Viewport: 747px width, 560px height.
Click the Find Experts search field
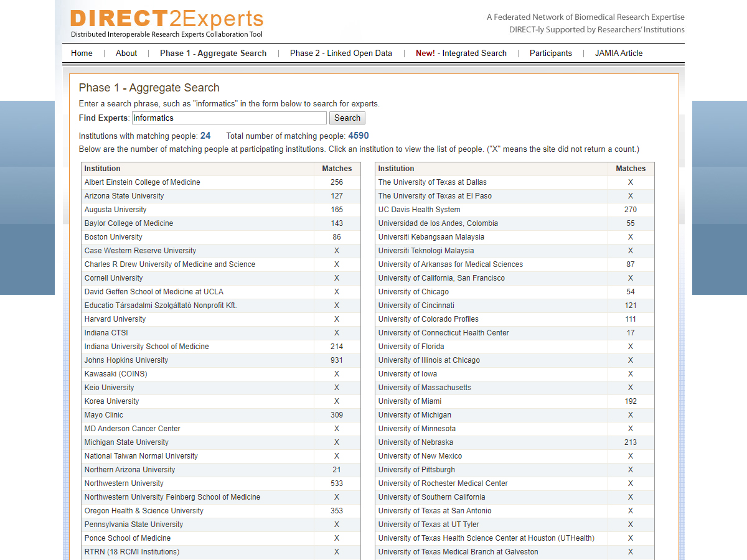click(229, 118)
